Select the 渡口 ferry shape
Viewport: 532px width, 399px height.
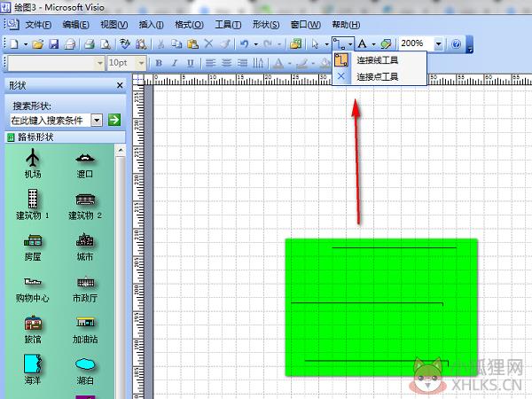(85, 166)
